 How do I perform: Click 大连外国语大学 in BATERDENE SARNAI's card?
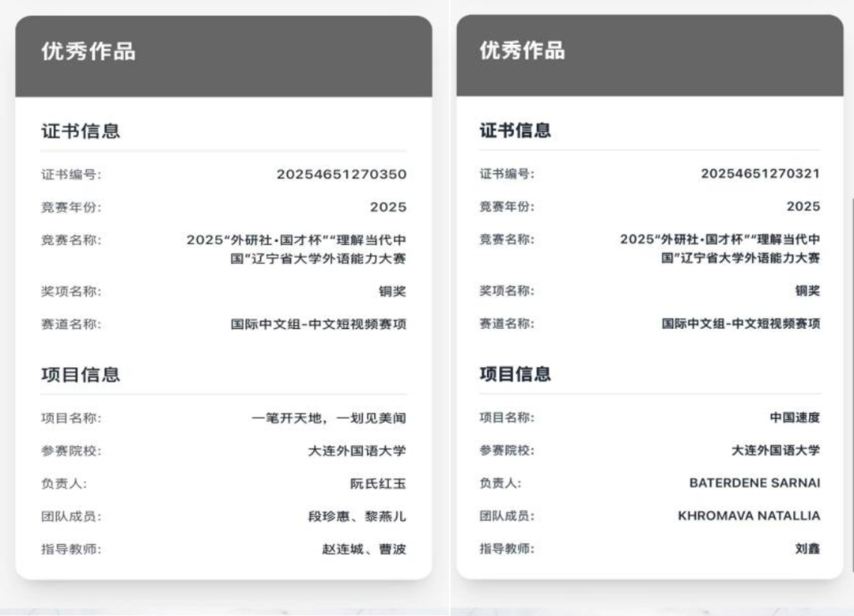(775, 451)
